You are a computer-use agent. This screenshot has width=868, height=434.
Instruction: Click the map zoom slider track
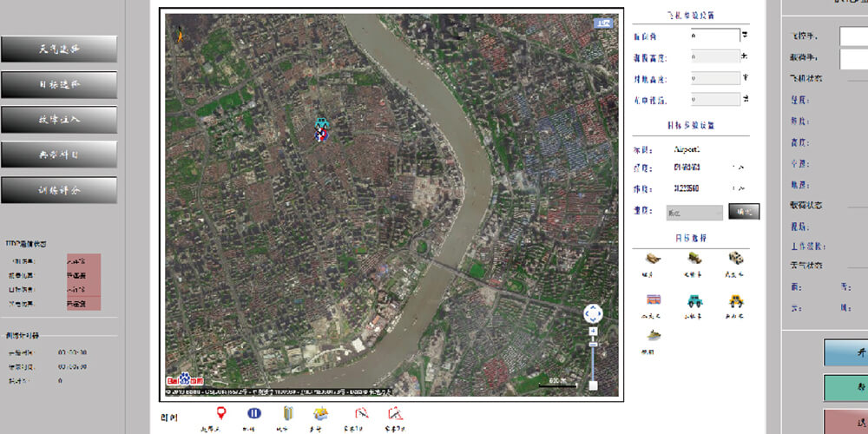[593, 360]
